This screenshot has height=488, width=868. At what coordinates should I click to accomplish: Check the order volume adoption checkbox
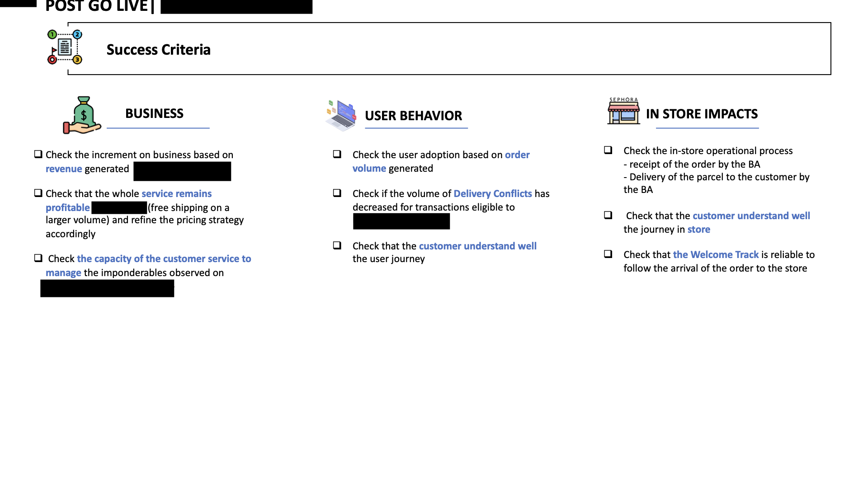pos(337,154)
